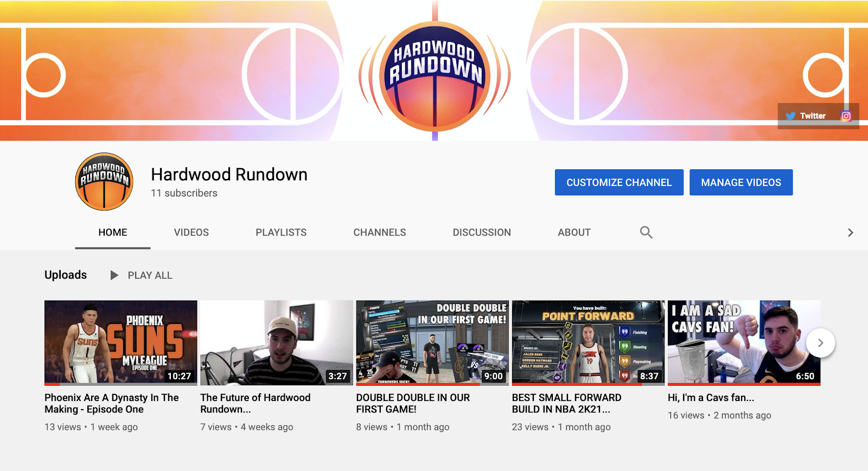Viewport: 868px width, 471px height.
Task: Open Double Double first game thumbnail
Action: point(432,343)
